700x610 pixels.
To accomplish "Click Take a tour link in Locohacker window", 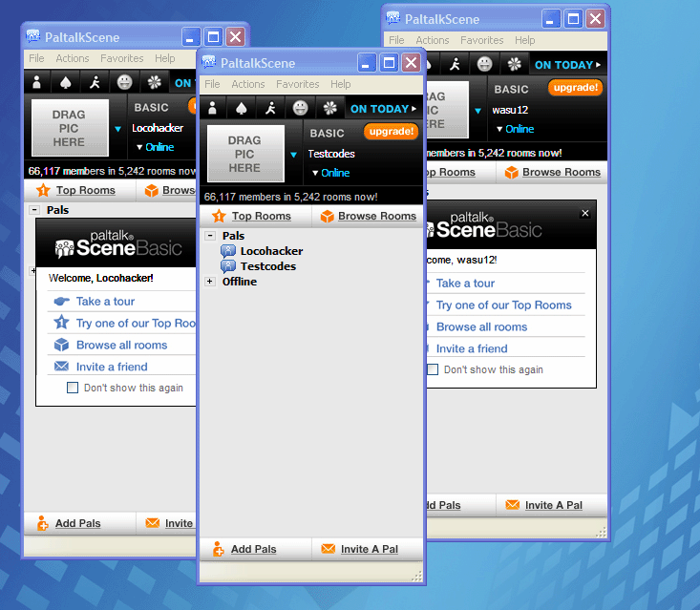I will [x=105, y=302].
